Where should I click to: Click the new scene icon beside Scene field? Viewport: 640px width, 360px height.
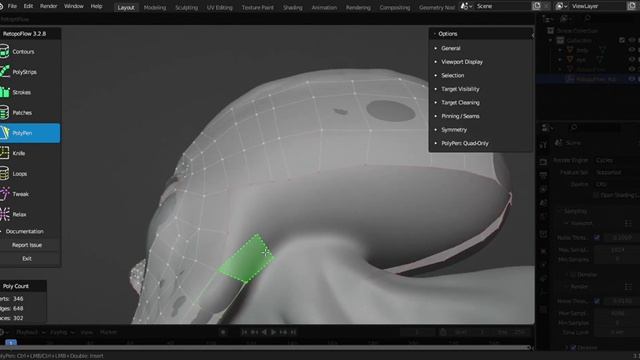coord(536,6)
